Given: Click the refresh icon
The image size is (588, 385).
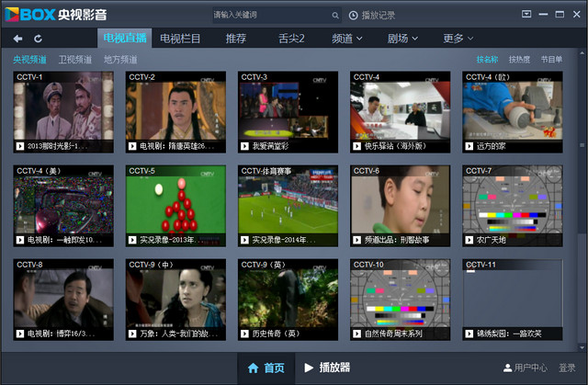Looking at the screenshot, I should tap(38, 39).
